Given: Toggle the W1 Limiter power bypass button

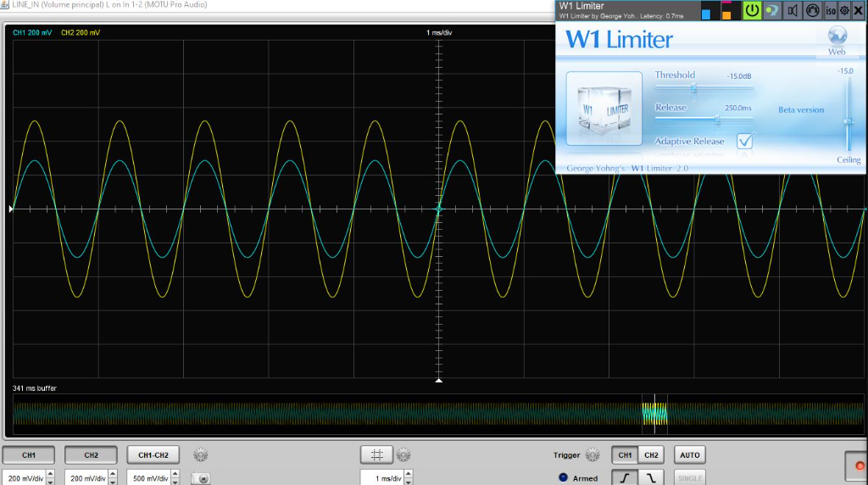Looking at the screenshot, I should click(752, 10).
